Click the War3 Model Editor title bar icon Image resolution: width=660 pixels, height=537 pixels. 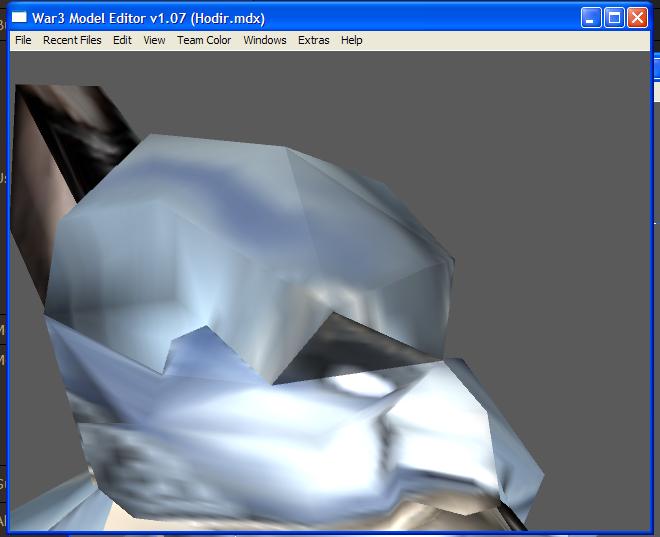pos(19,17)
